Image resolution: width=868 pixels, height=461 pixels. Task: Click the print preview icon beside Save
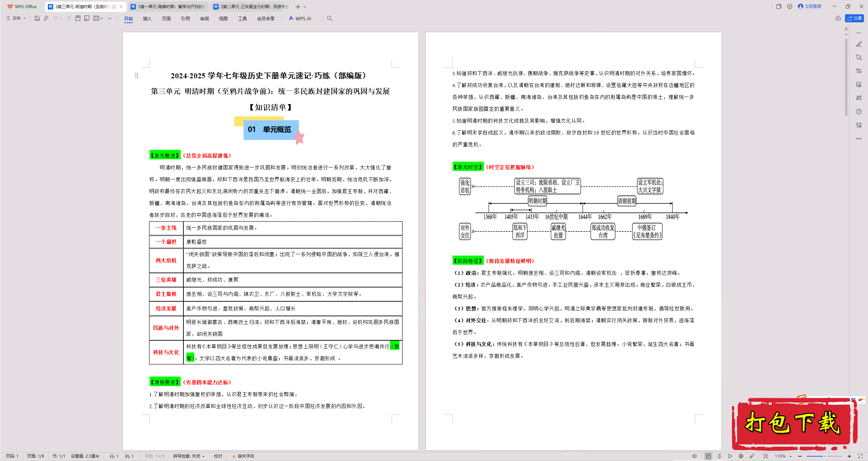[46, 18]
